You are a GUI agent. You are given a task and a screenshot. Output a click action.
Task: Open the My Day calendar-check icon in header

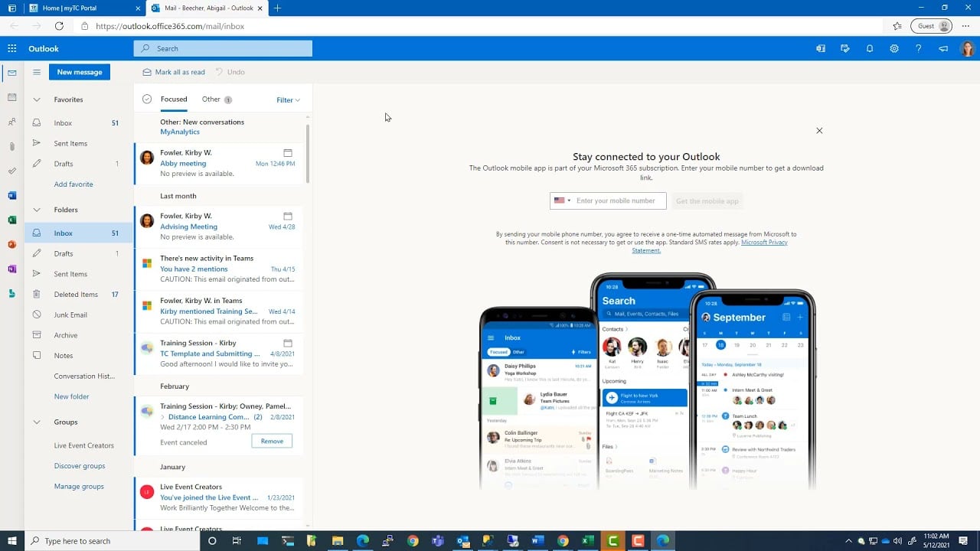point(845,48)
